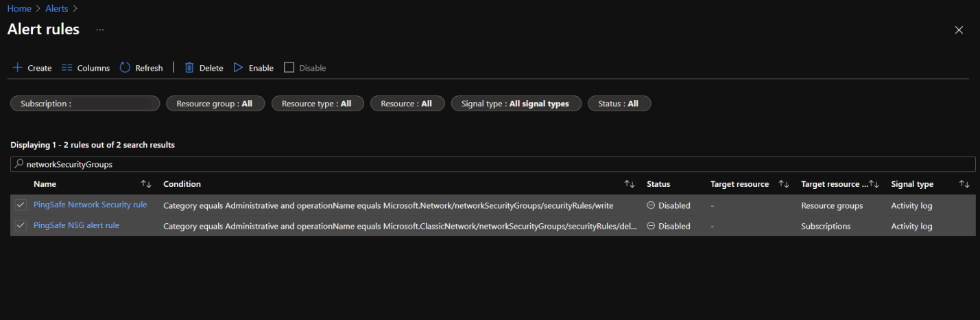Click the Create plus icon

pyautogui.click(x=17, y=68)
